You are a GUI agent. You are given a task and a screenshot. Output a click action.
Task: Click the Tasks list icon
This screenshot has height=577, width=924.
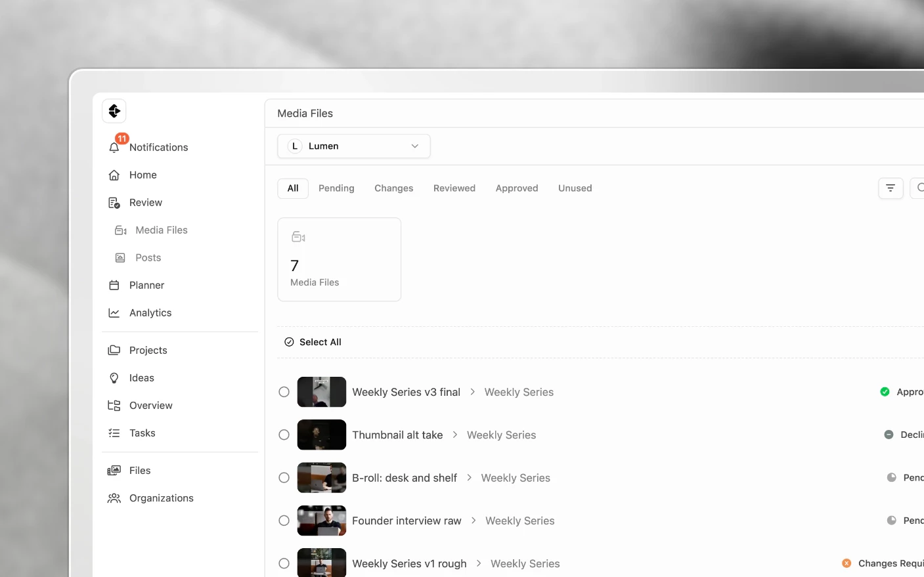pos(114,433)
